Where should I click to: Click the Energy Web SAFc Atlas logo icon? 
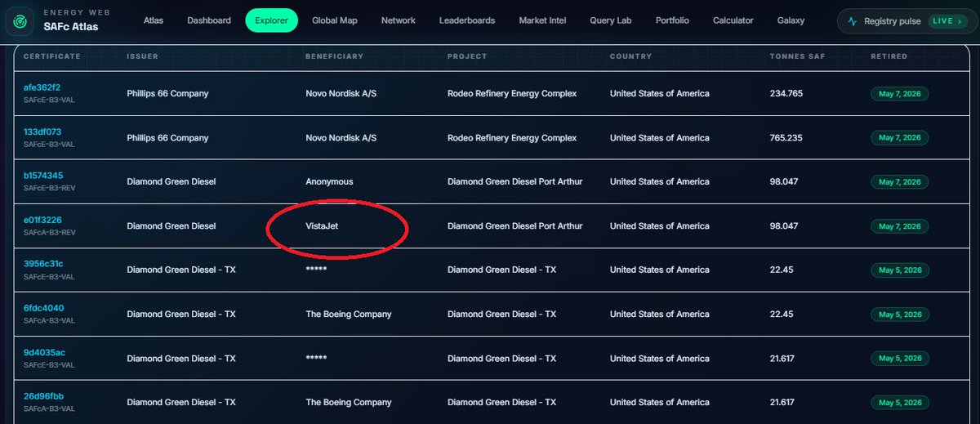coord(20,20)
